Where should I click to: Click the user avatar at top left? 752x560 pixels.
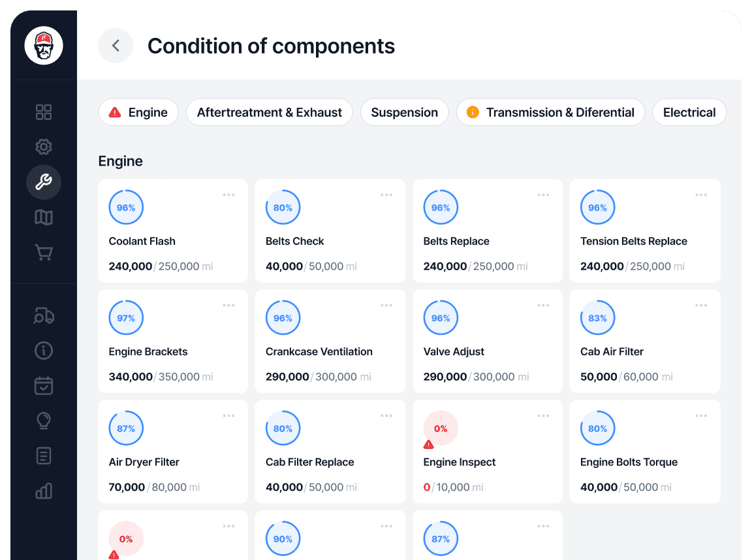coord(43,46)
